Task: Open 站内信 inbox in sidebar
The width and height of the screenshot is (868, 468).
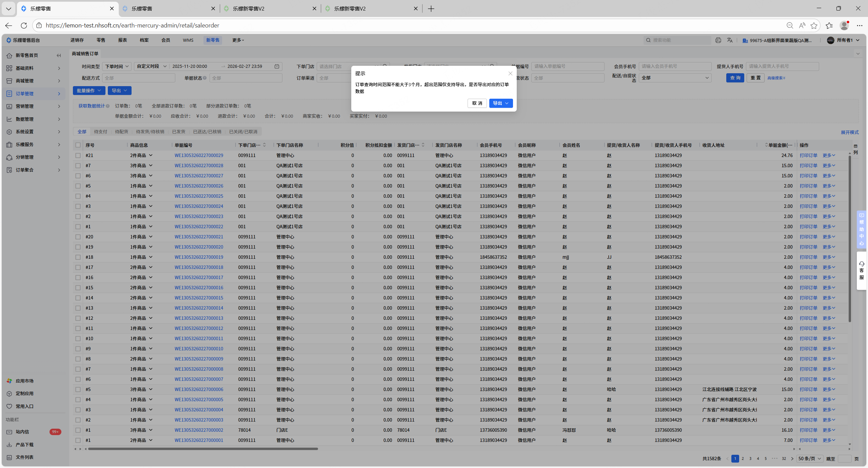Action: click(22, 432)
